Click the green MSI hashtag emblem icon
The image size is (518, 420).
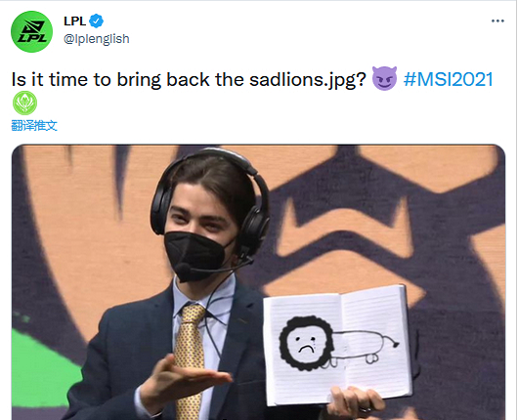(x=24, y=103)
